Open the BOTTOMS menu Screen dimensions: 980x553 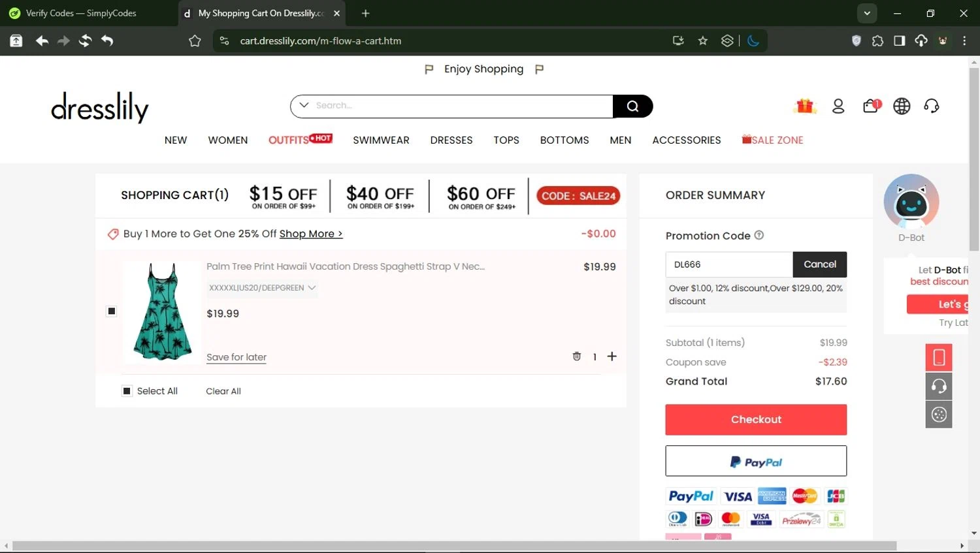(x=564, y=140)
